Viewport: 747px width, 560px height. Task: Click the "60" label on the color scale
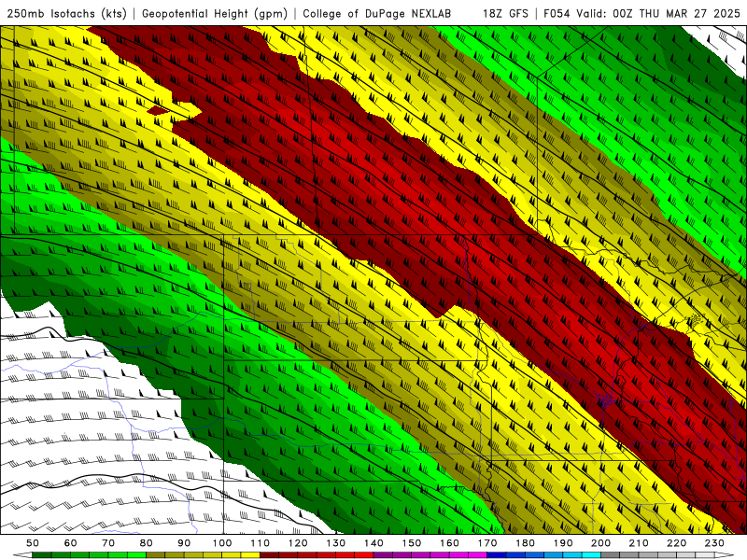(x=71, y=543)
